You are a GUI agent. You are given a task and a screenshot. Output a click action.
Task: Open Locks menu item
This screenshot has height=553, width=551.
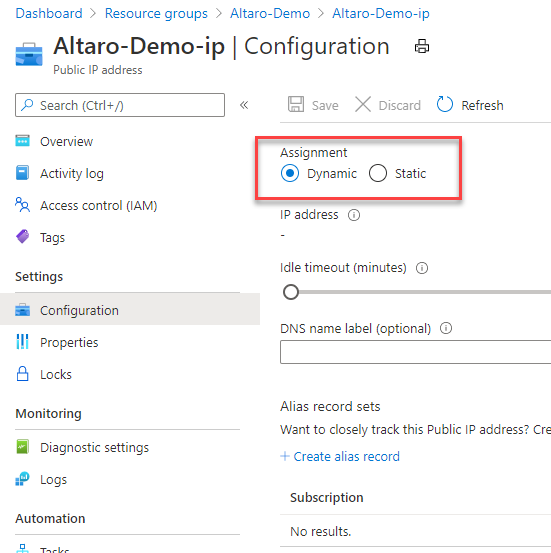click(56, 375)
